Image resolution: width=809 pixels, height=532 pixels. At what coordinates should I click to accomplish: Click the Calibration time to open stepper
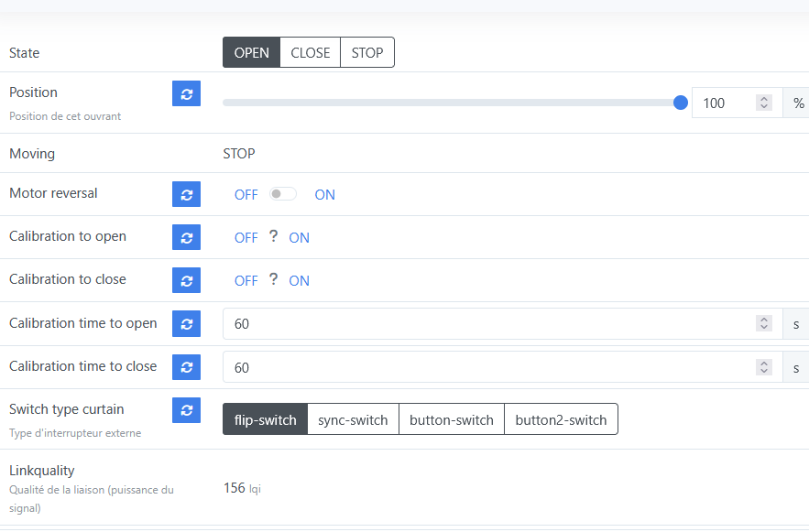pyautogui.click(x=763, y=323)
